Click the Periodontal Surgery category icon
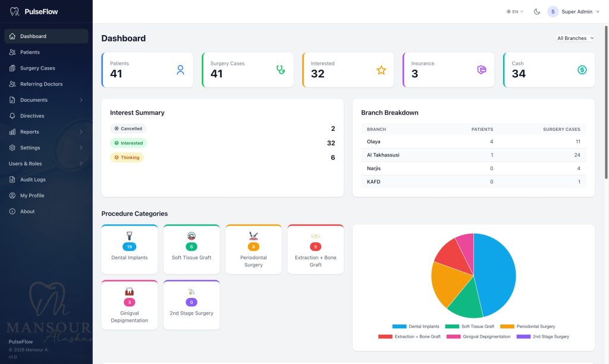 pos(253,236)
